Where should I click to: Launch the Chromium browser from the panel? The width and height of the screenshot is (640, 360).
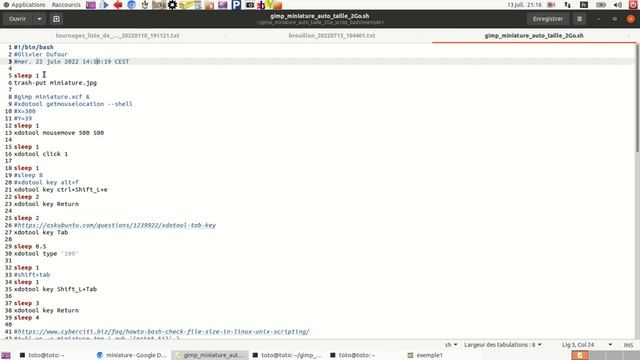pos(131,5)
